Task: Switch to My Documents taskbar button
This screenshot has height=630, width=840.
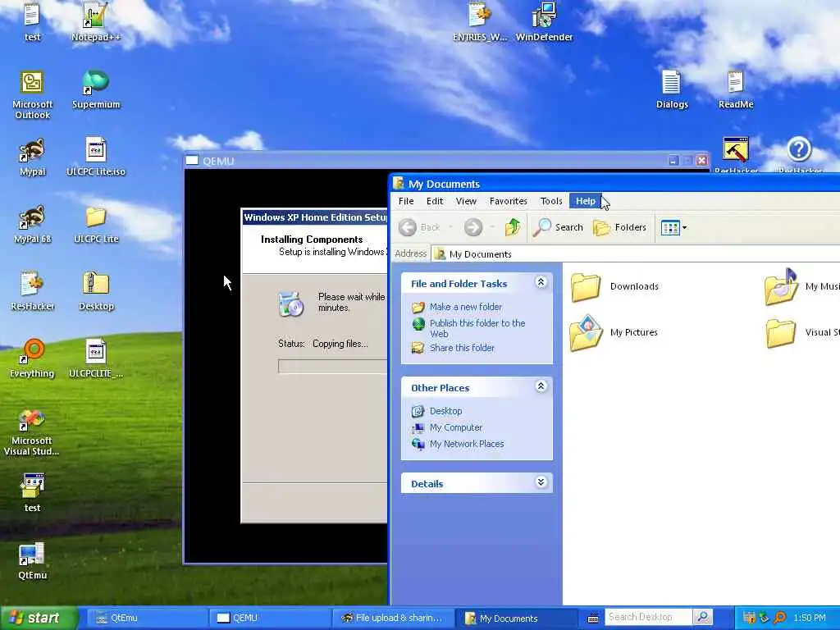Action: pos(516,618)
